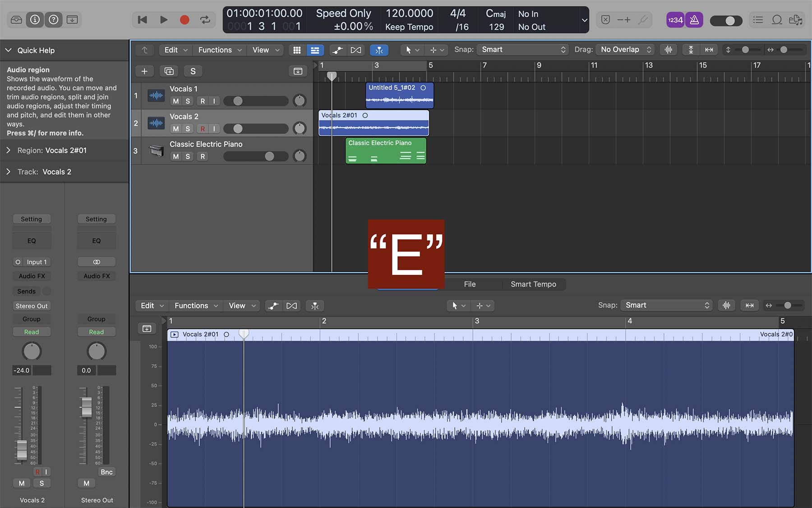
Task: Open the LCD display mode dropdown arrow
Action: click(584, 20)
